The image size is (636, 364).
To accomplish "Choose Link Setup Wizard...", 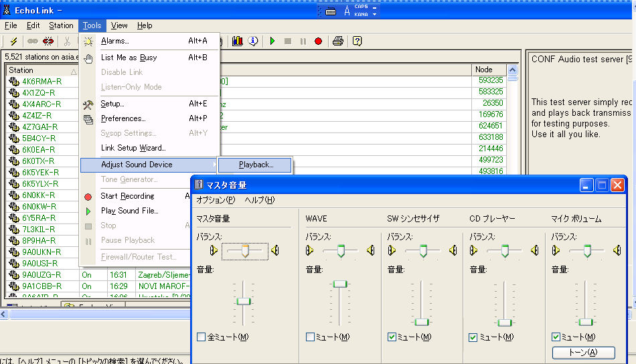I will (150, 148).
